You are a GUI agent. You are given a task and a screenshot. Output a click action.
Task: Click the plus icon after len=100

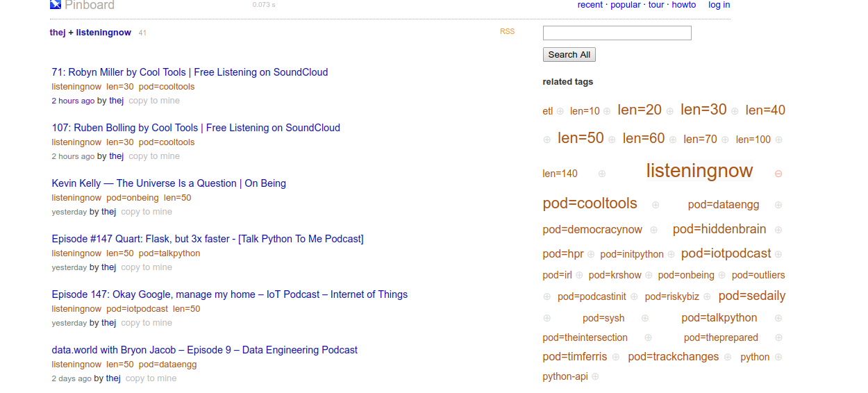(778, 140)
